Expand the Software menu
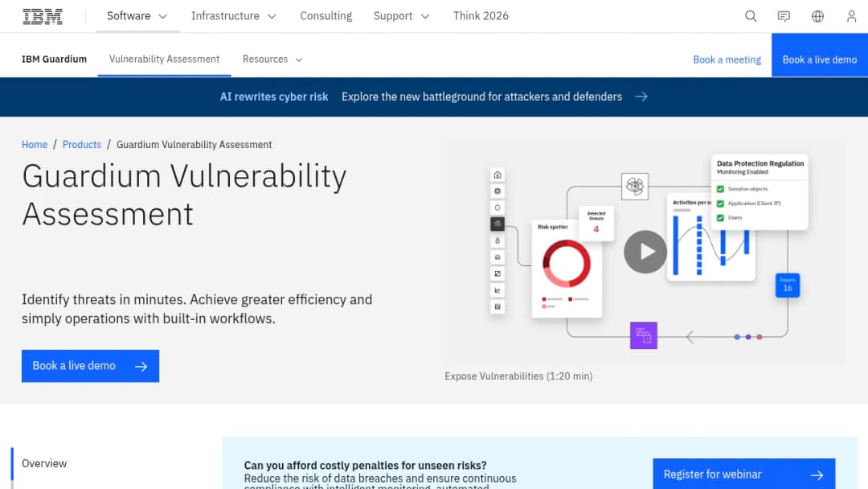 [137, 16]
